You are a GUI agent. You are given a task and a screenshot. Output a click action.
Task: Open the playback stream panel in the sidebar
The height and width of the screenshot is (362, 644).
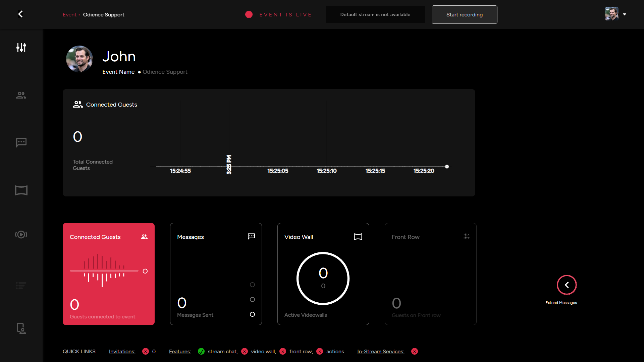[21, 235]
